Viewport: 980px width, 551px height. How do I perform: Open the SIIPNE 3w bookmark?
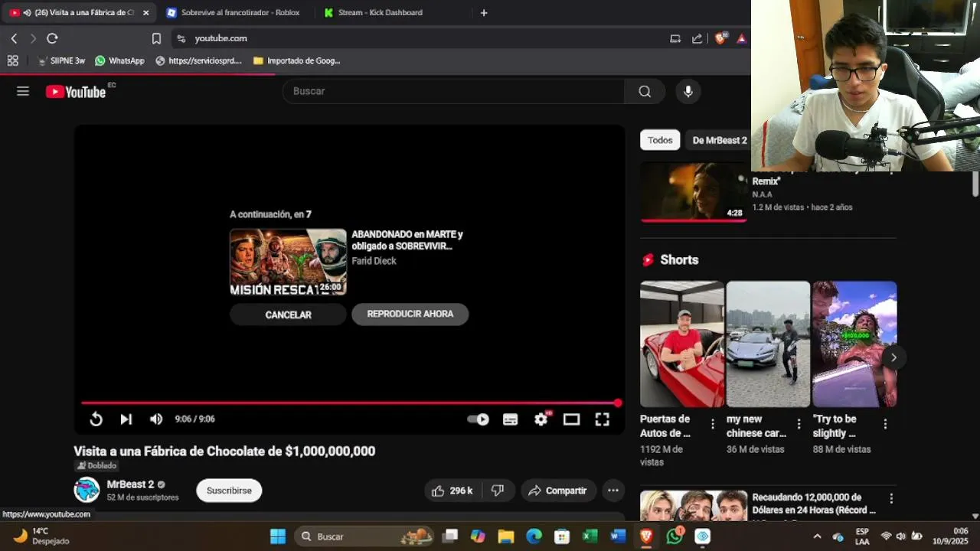point(61,60)
